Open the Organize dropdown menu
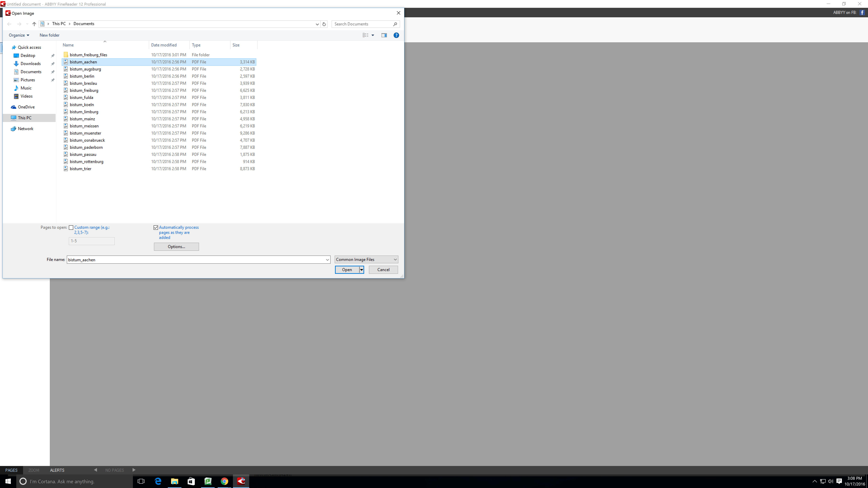Viewport: 868px width, 488px height. click(x=19, y=35)
